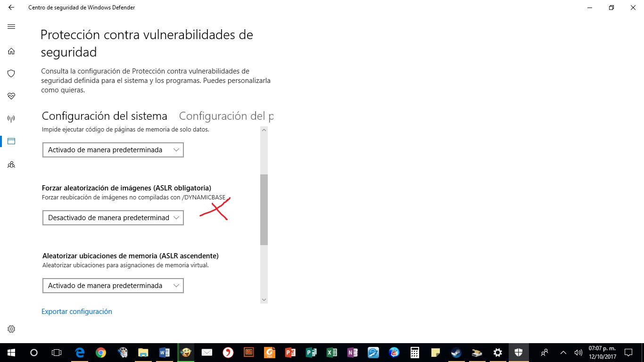Open Calculator from taskbar
Screen dimensions: 644x362
(x=415, y=353)
